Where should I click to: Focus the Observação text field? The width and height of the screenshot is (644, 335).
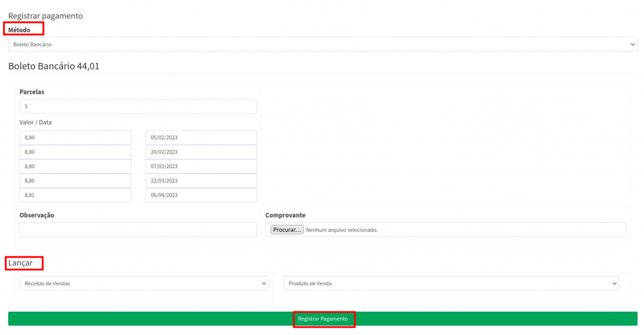click(138, 230)
